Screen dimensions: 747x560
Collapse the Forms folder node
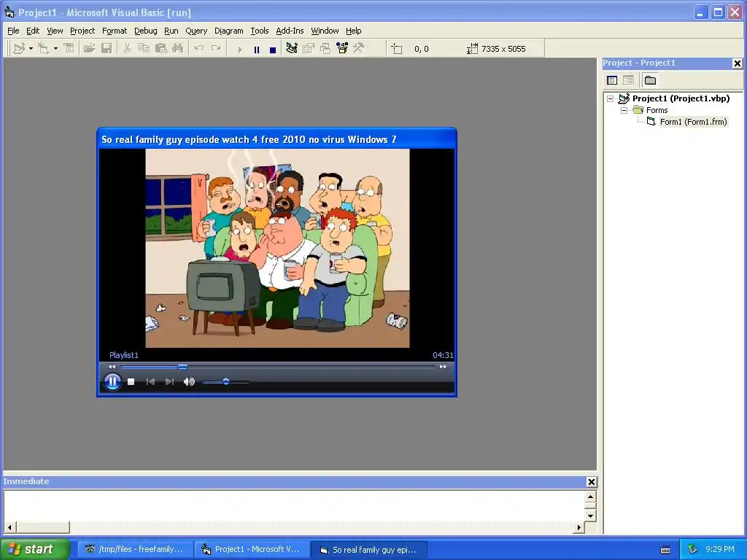pyautogui.click(x=624, y=111)
